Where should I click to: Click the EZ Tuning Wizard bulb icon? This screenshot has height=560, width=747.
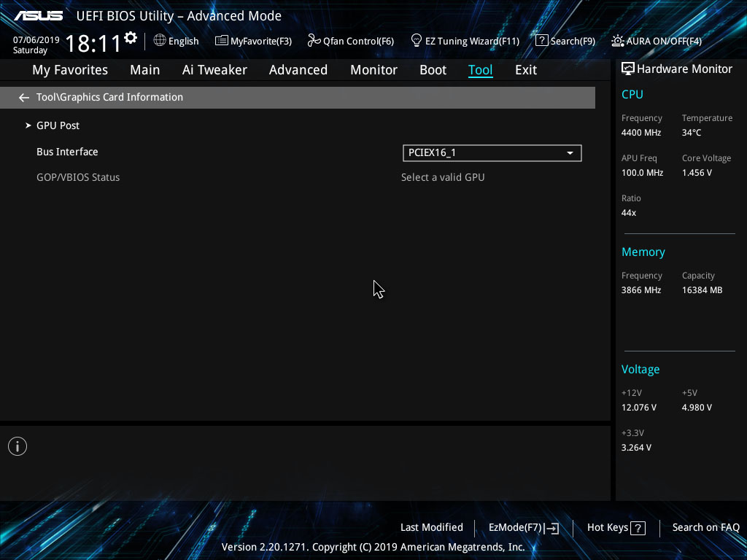coord(416,41)
